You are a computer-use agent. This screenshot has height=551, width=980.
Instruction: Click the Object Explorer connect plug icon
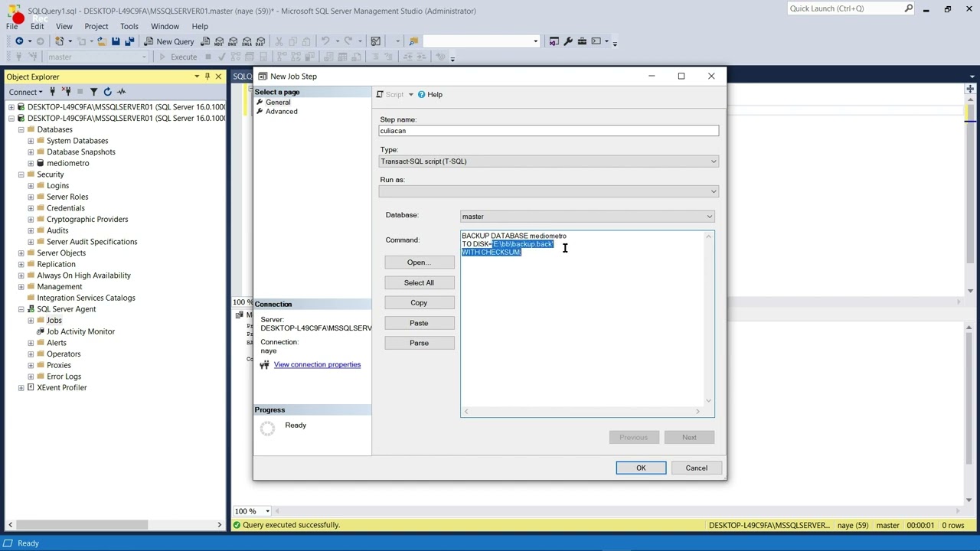pyautogui.click(x=53, y=92)
